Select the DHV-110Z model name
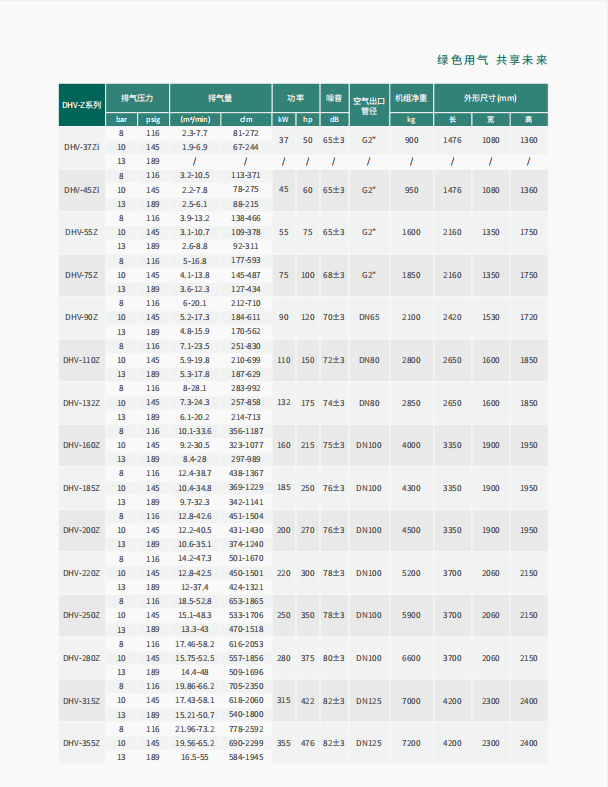Image resolution: width=608 pixels, height=787 pixels. (81, 360)
